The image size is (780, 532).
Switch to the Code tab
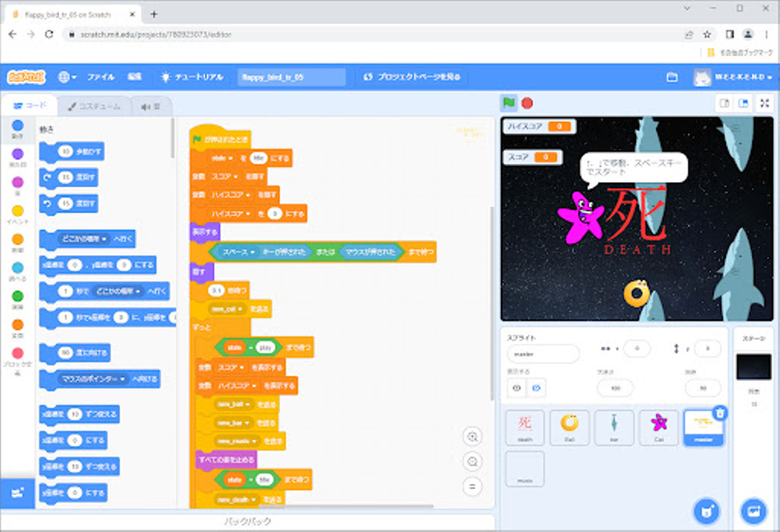tap(30, 106)
